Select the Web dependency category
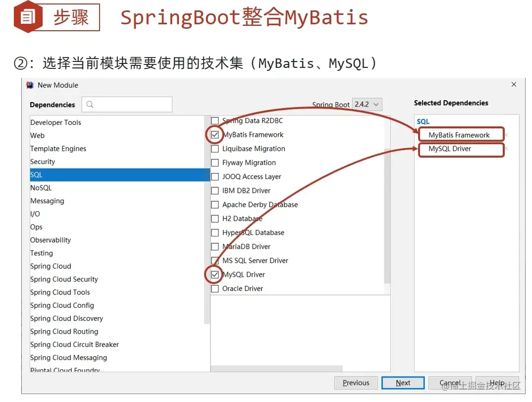 click(x=37, y=135)
